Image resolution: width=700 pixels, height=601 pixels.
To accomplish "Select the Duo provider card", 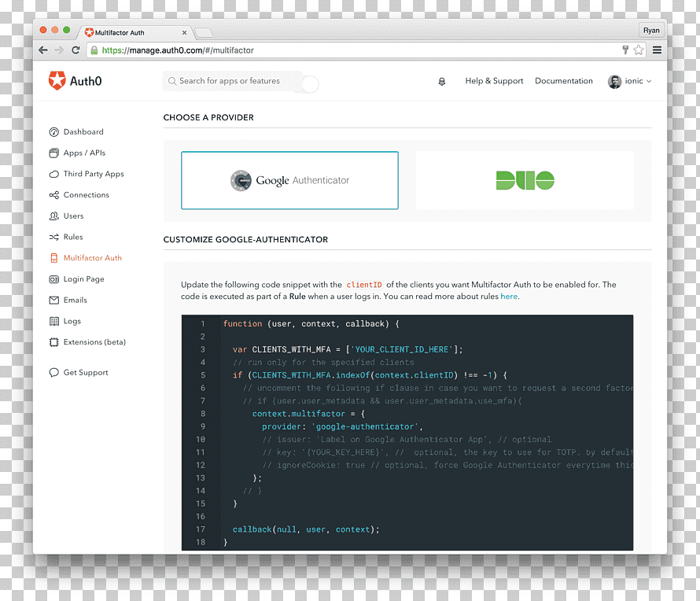I will [525, 180].
